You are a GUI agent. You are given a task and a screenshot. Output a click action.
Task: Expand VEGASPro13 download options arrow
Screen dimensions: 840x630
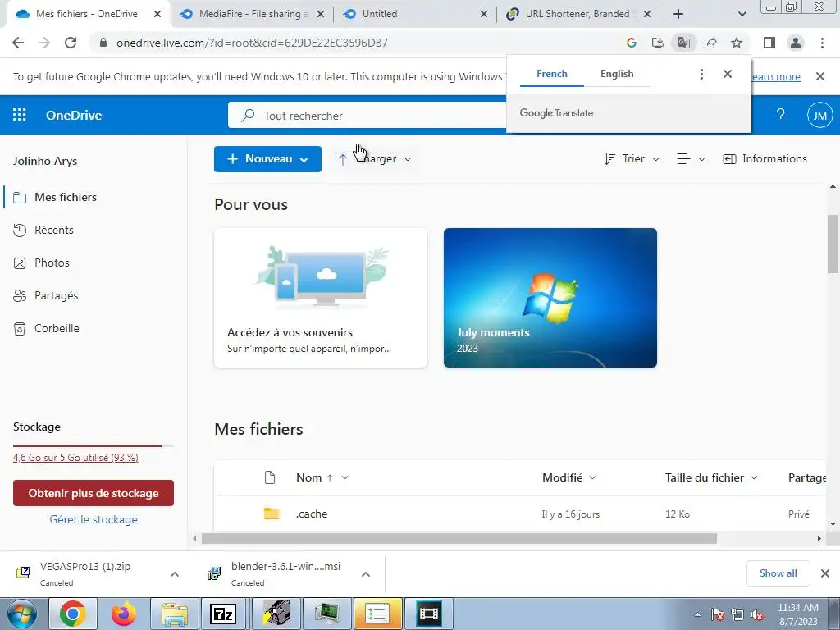coord(174,574)
